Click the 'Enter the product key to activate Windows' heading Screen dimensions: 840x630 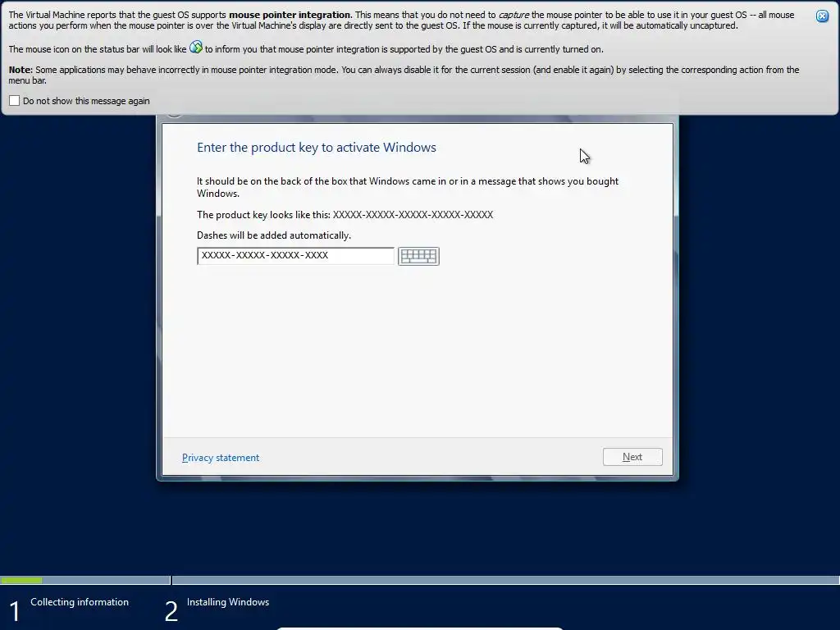pos(316,148)
